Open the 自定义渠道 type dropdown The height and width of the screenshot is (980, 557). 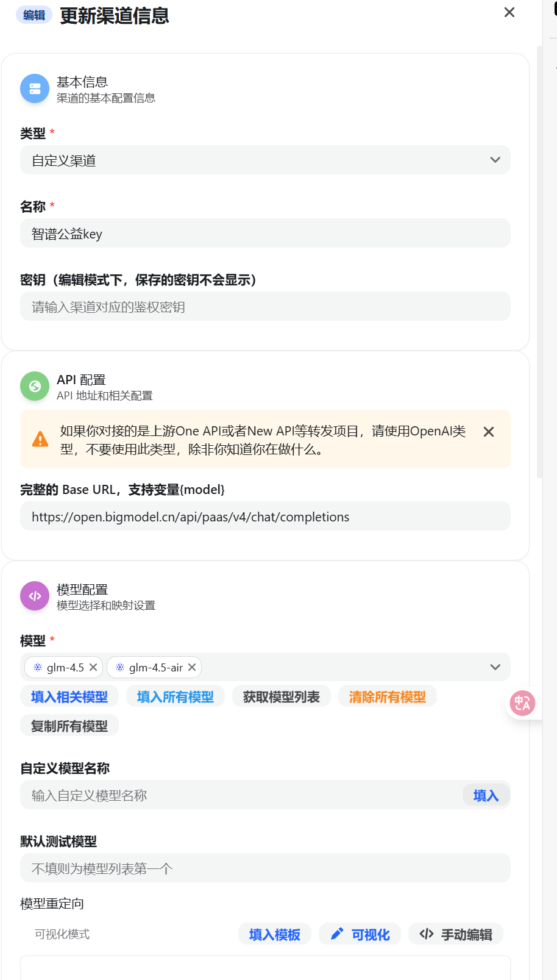tap(265, 160)
